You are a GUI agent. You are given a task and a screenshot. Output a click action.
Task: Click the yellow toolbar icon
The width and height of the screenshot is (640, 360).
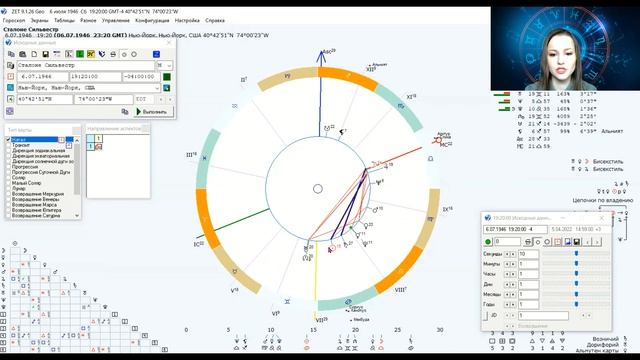coord(91,54)
